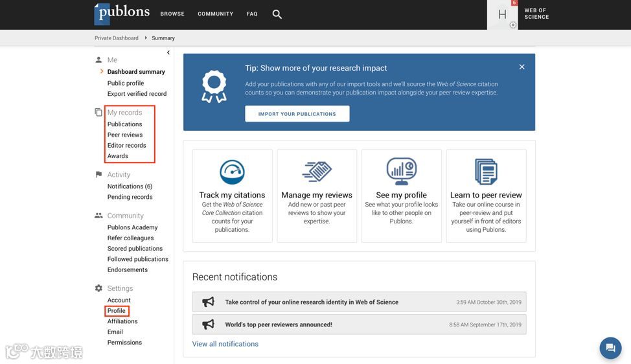The height and width of the screenshot is (364, 631).
Task: Open Refer colleagues
Action: click(x=130, y=238)
